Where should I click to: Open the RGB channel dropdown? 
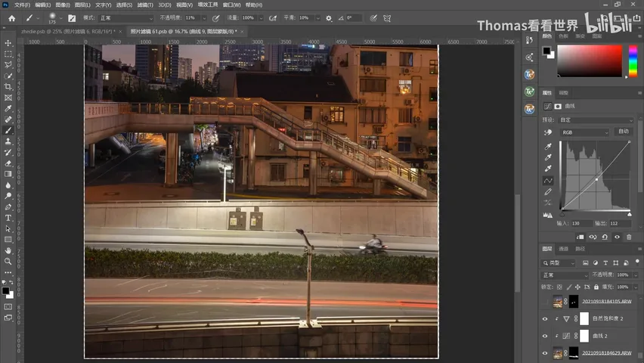click(584, 132)
